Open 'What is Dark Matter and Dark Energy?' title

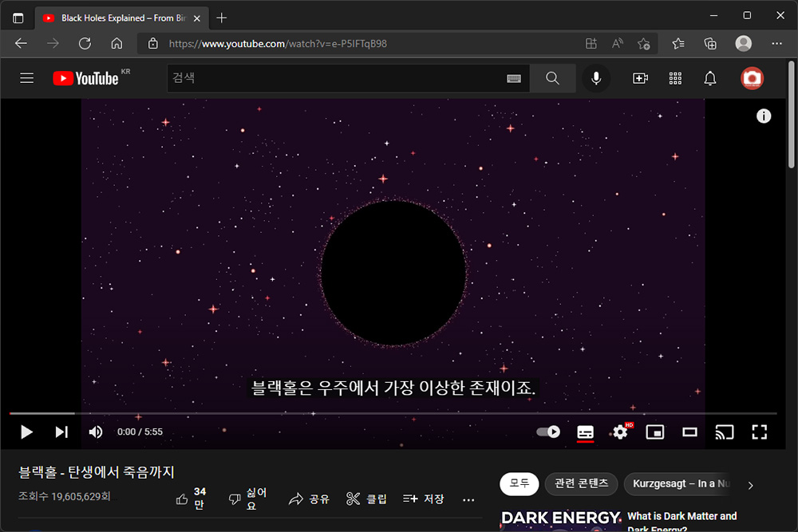point(682,522)
